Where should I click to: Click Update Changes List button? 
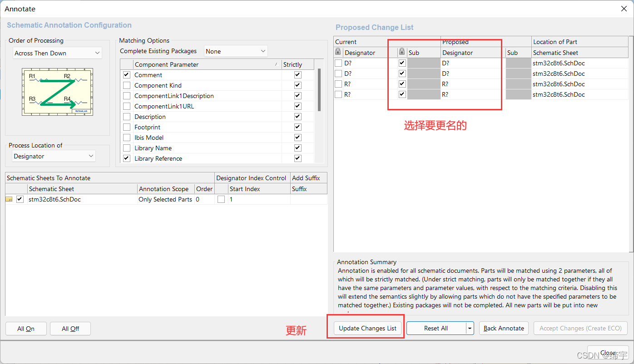point(368,328)
